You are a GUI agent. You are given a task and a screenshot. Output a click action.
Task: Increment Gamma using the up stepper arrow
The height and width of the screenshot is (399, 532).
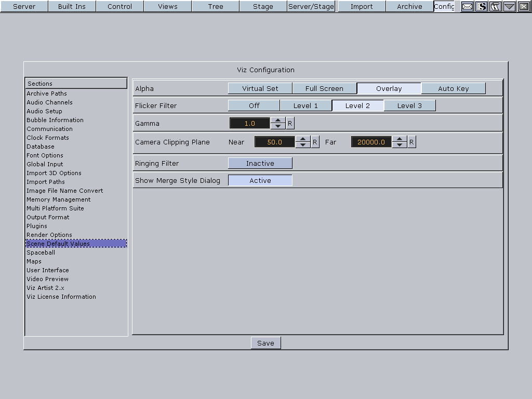point(277,121)
